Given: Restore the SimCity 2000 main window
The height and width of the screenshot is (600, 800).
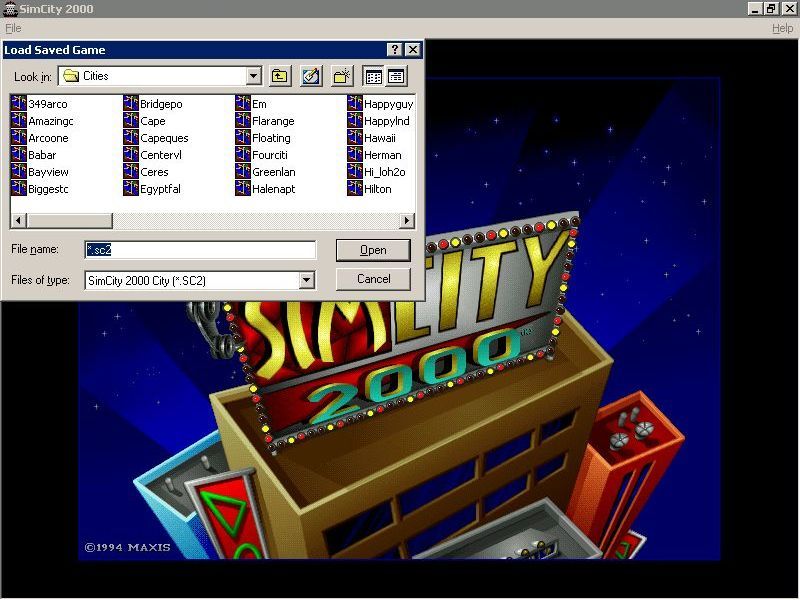Looking at the screenshot, I should coord(771,9).
